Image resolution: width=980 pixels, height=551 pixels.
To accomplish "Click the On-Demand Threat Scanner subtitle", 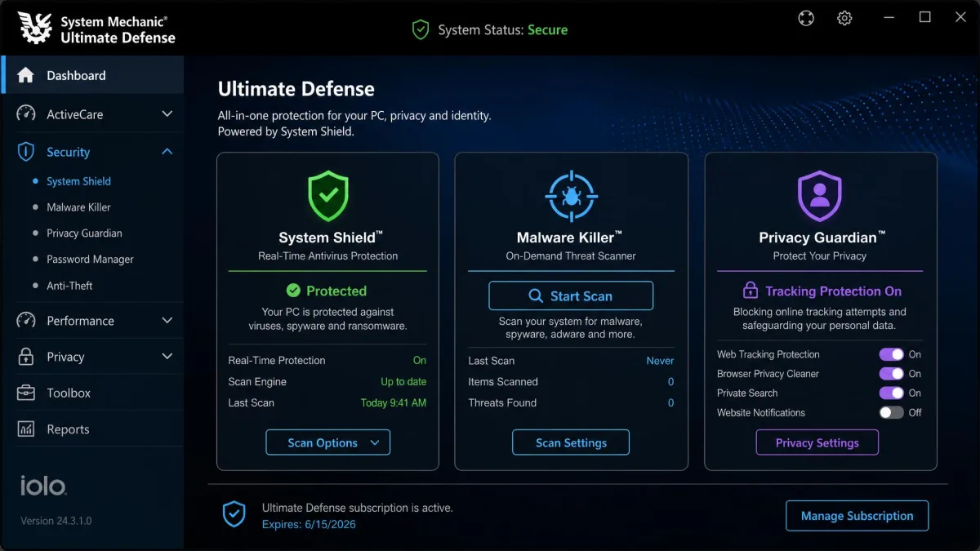I will tap(571, 256).
